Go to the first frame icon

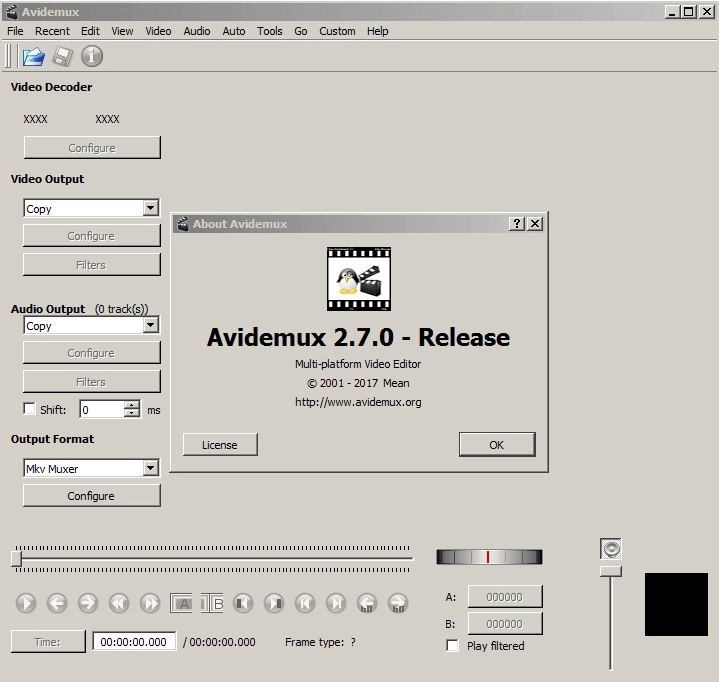[x=305, y=603]
